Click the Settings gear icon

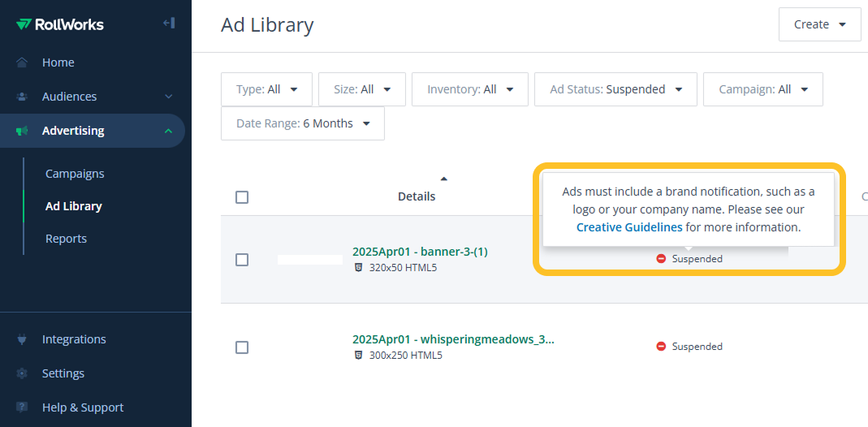(x=22, y=373)
